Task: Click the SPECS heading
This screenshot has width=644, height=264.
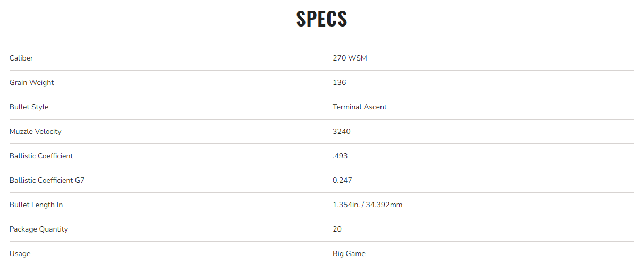Action: (x=321, y=19)
